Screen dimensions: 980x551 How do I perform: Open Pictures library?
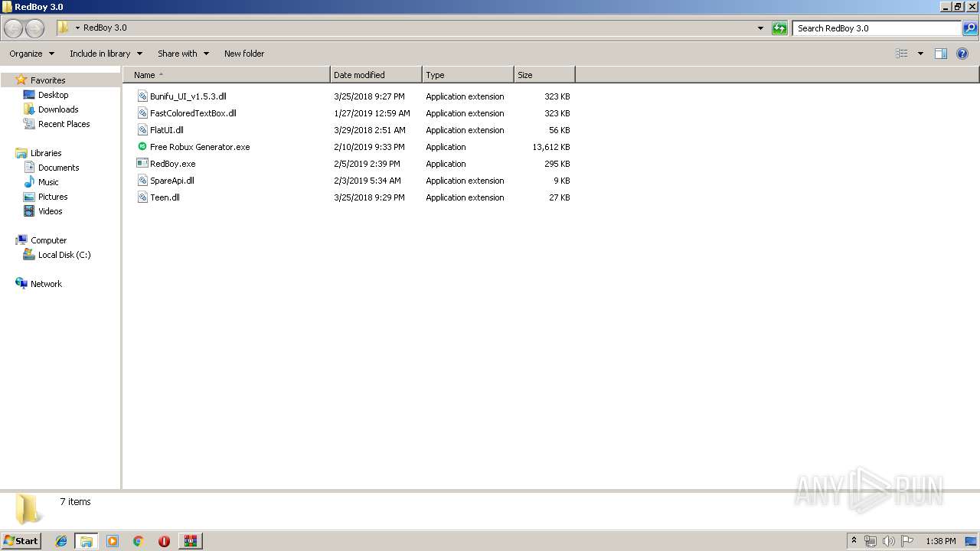coord(53,197)
